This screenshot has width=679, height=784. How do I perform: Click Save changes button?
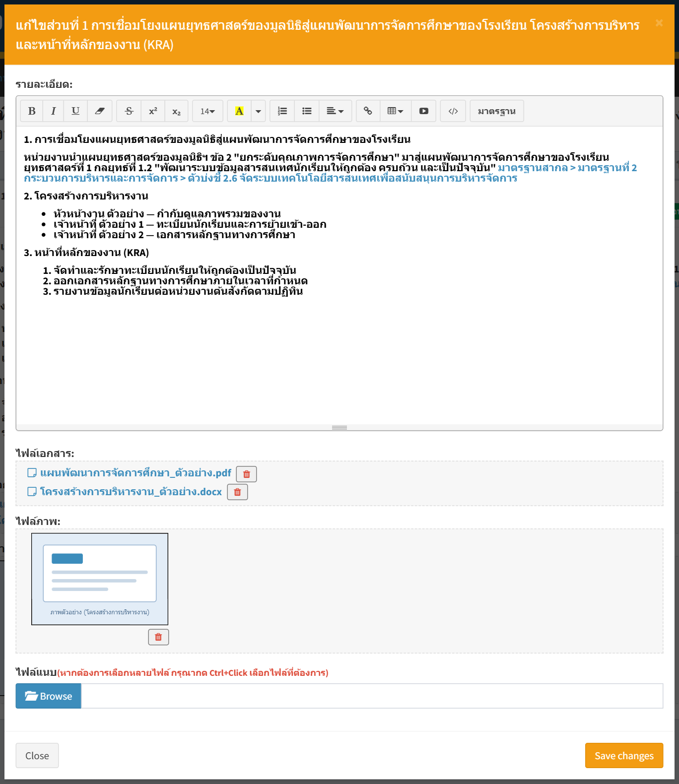tap(624, 755)
